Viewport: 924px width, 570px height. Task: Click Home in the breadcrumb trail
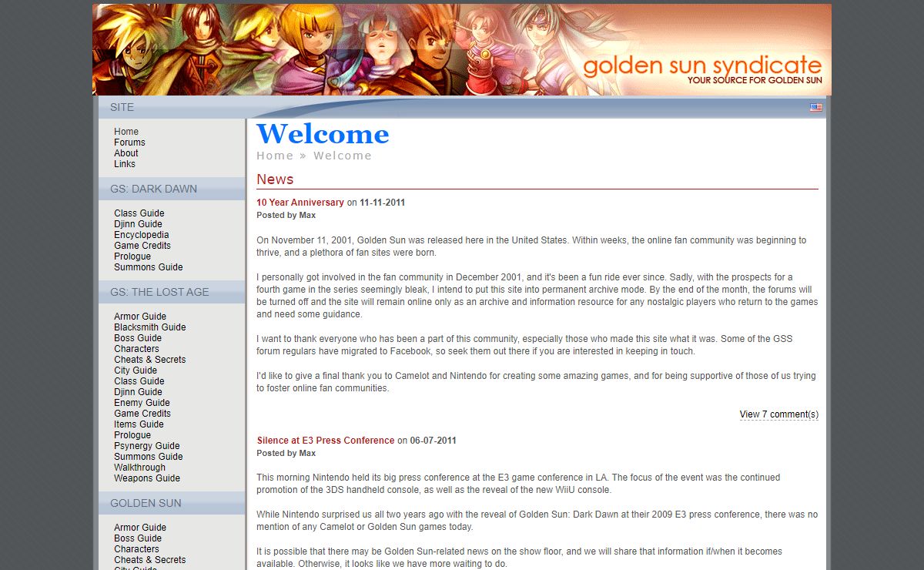275,156
